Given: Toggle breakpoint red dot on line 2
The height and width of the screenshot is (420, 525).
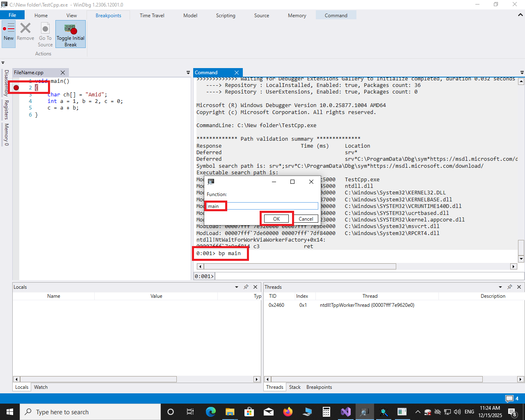Looking at the screenshot, I should 16,88.
